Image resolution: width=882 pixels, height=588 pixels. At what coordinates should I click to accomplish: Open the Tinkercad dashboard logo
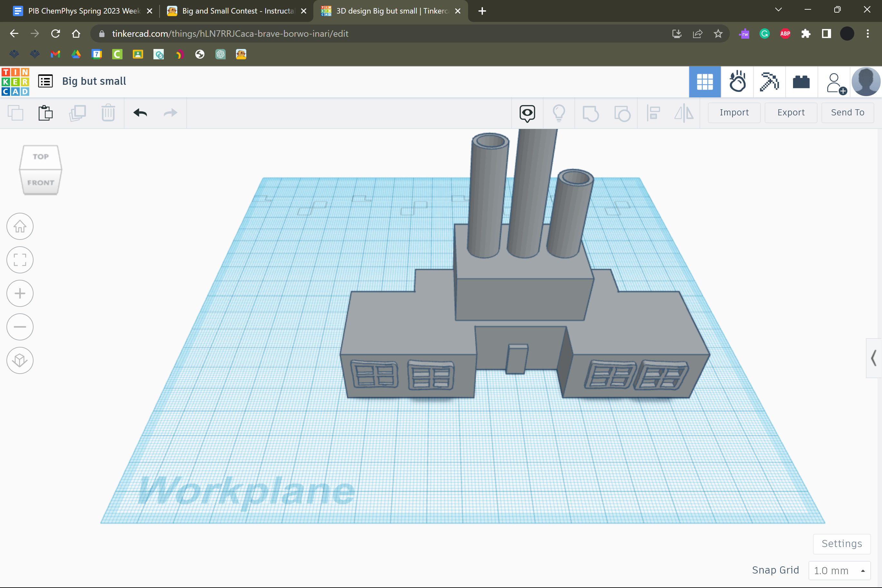pyautogui.click(x=15, y=82)
